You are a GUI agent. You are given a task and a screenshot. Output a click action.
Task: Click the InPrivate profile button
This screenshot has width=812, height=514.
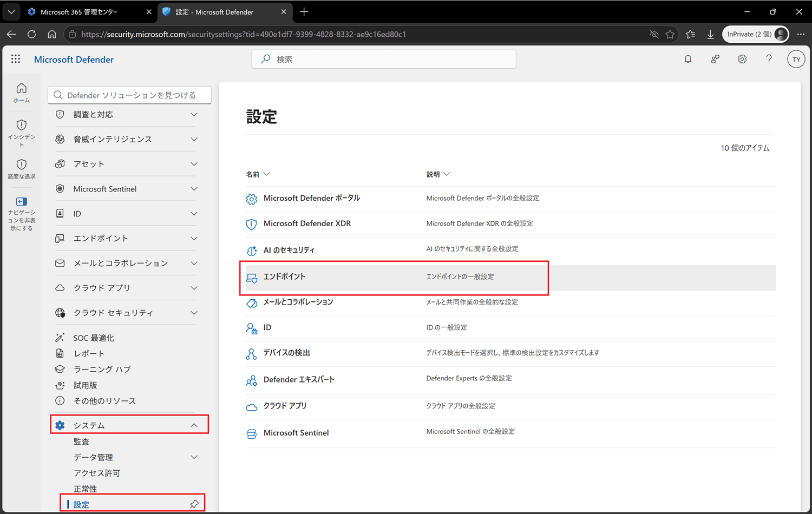point(756,34)
